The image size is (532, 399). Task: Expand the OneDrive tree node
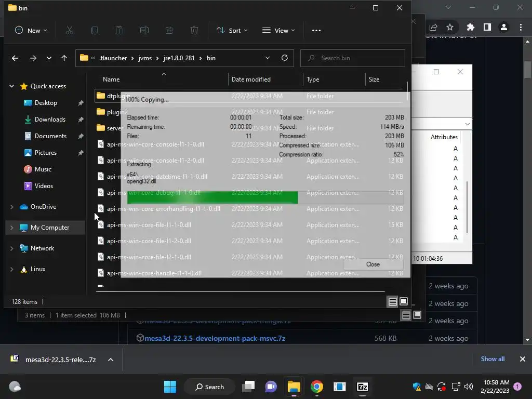pyautogui.click(x=12, y=207)
